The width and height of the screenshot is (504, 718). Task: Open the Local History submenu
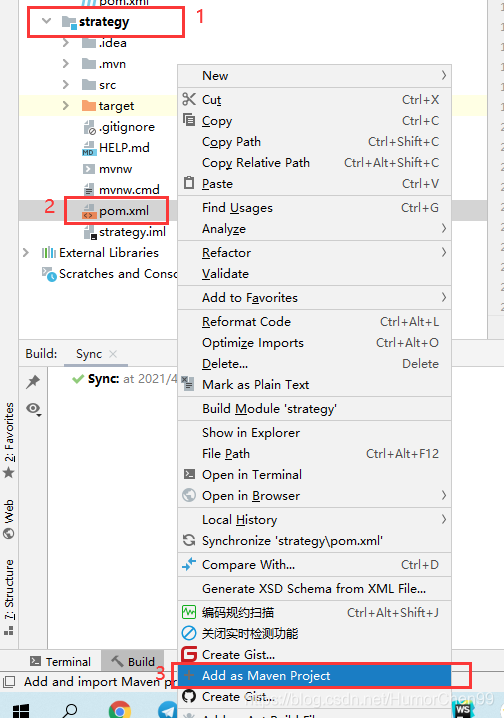click(314, 519)
